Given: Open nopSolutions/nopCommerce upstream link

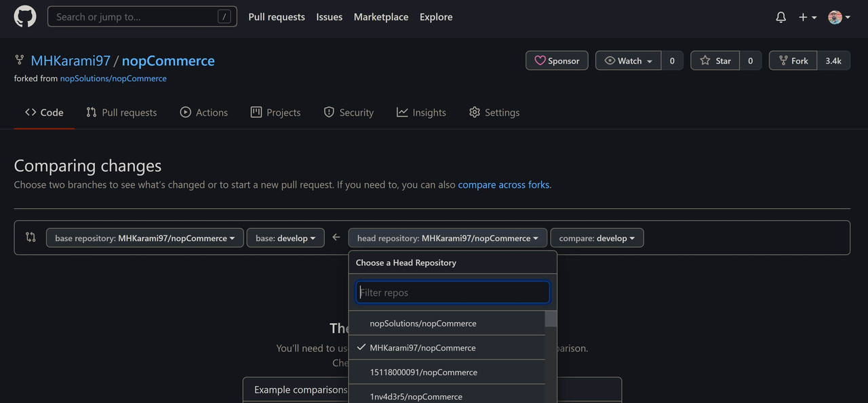Looking at the screenshot, I should coord(113,79).
